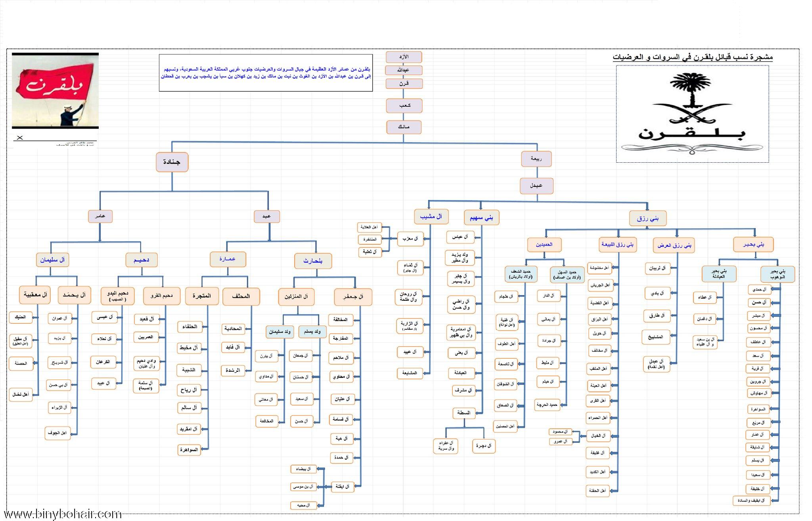Select the قرن ancestor node
Image resolution: width=812 pixels, height=521 pixels.
pyautogui.click(x=404, y=84)
